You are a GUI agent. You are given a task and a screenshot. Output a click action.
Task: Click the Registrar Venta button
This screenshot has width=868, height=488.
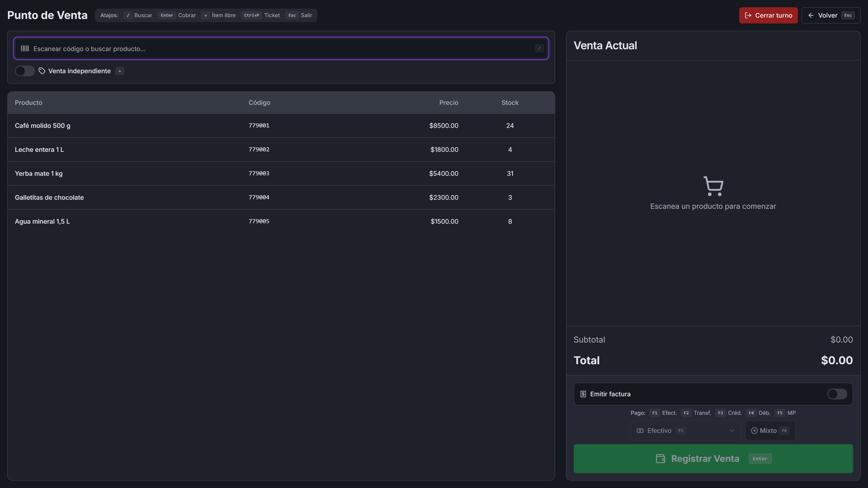(x=713, y=459)
